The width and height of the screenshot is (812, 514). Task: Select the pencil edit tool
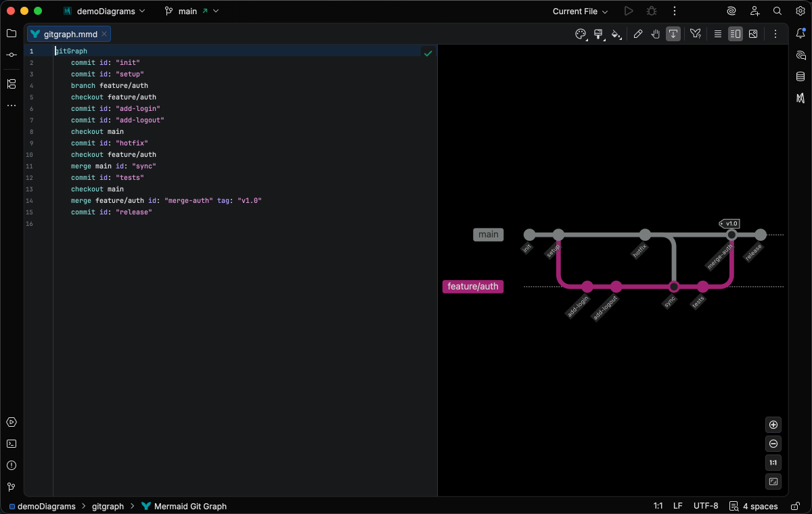point(638,34)
